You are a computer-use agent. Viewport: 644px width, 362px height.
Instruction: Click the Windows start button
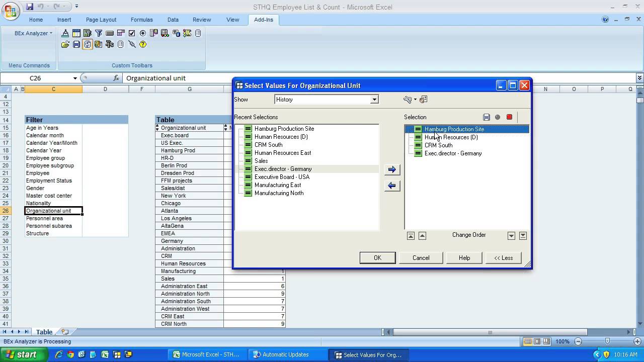(24, 354)
